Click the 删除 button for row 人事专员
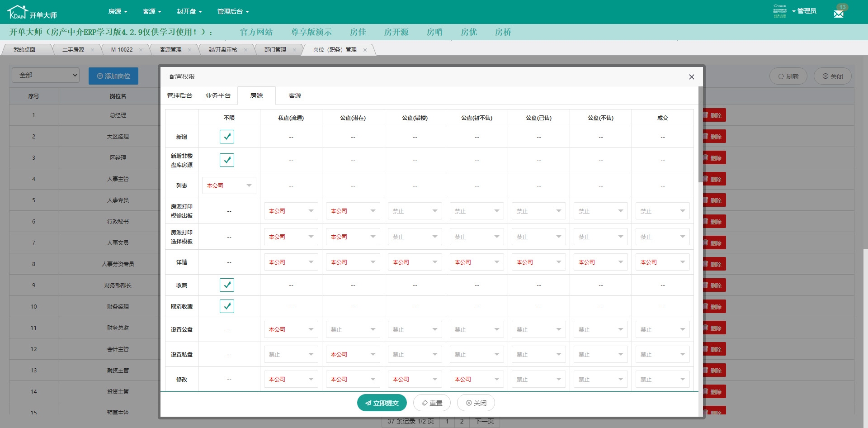 pos(714,200)
